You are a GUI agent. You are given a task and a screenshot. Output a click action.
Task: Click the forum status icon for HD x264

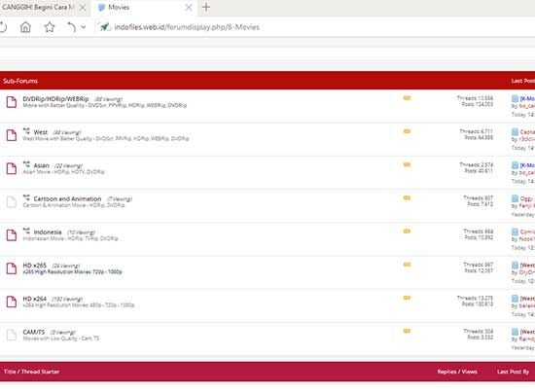(12, 302)
